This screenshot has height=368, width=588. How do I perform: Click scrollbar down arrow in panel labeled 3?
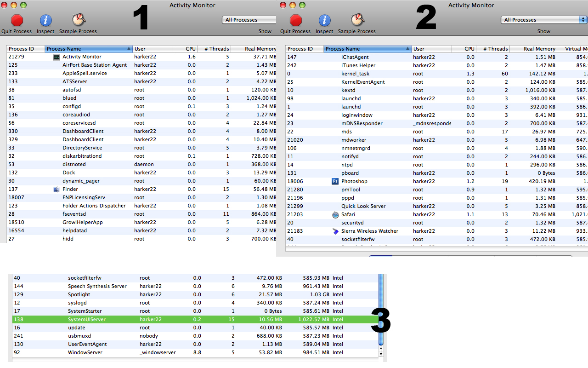[x=380, y=354]
